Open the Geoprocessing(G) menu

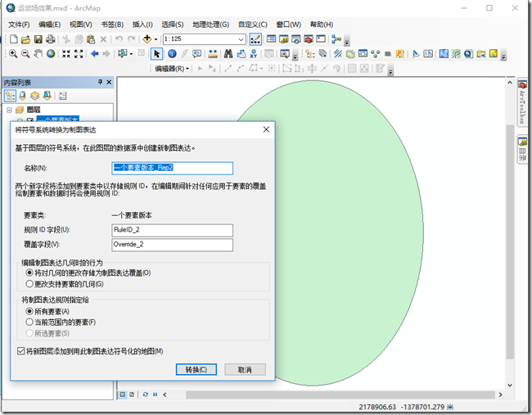pos(210,25)
